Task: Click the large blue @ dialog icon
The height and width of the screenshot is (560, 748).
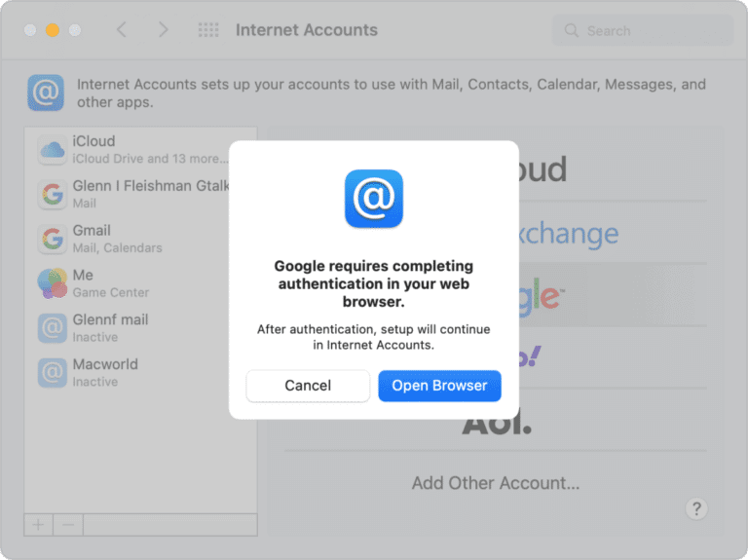Action: click(x=373, y=199)
